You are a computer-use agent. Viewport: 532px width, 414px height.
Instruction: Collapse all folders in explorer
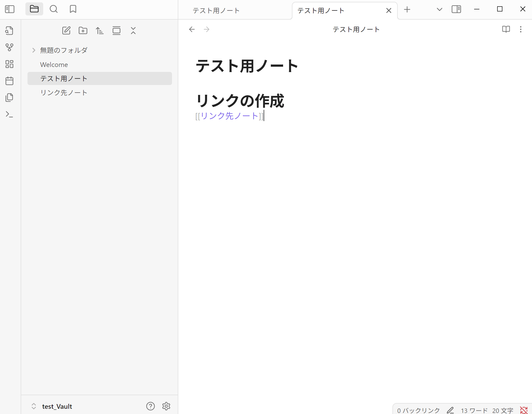tap(133, 31)
